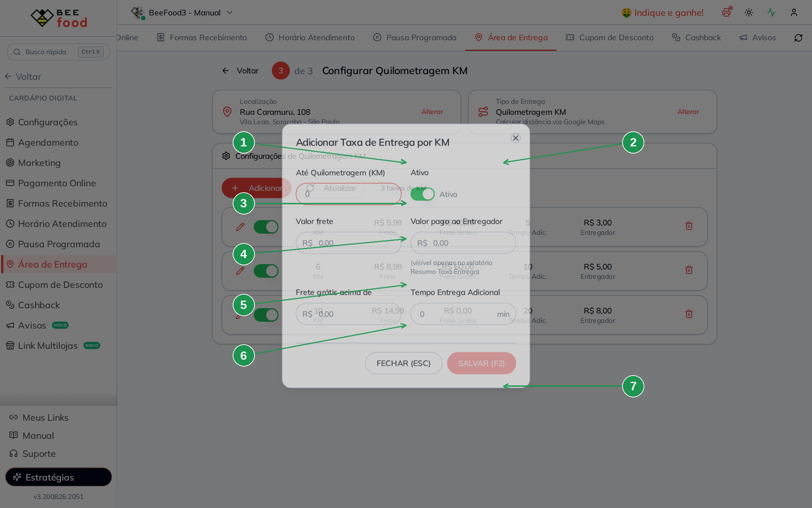The height and width of the screenshot is (508, 812).
Task: Click the Link Multilojas store icon
Action: (10, 345)
